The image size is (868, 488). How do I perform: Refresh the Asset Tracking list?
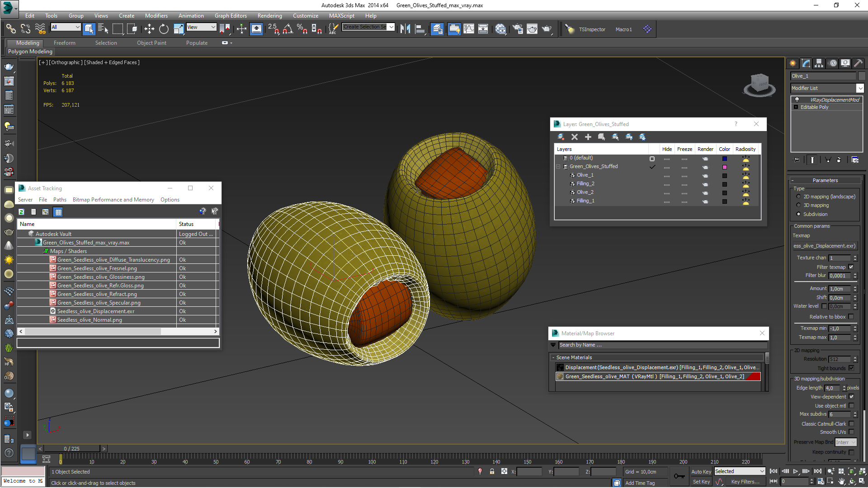pyautogui.click(x=21, y=212)
